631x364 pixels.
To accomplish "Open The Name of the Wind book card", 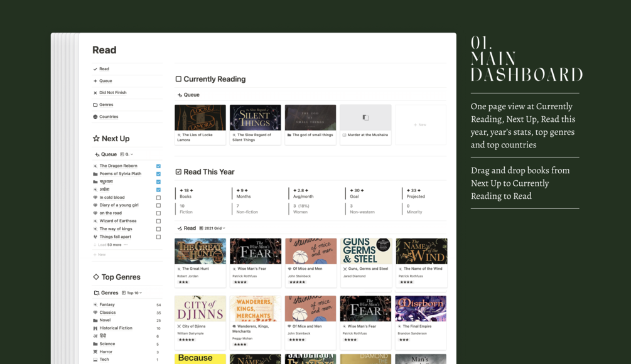I will point(421,262).
